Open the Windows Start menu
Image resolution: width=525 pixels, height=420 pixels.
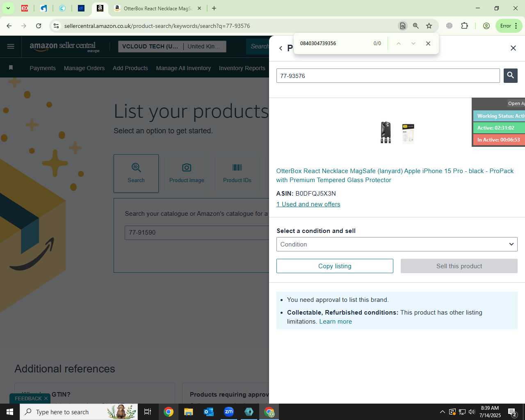[10, 412]
